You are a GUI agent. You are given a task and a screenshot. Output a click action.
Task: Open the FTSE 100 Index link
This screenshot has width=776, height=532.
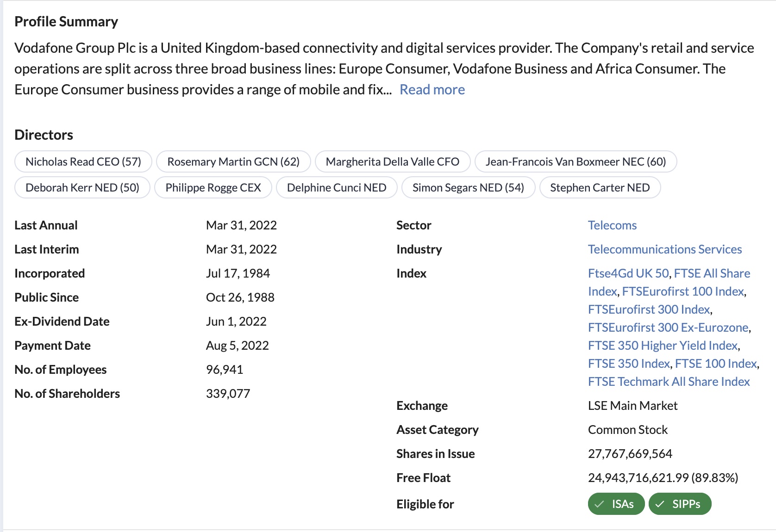[716, 364]
